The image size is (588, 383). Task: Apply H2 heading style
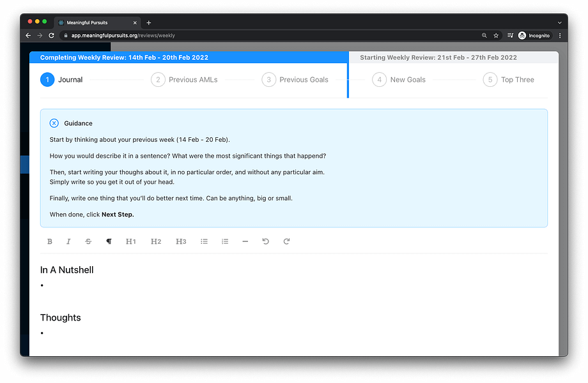[156, 241]
